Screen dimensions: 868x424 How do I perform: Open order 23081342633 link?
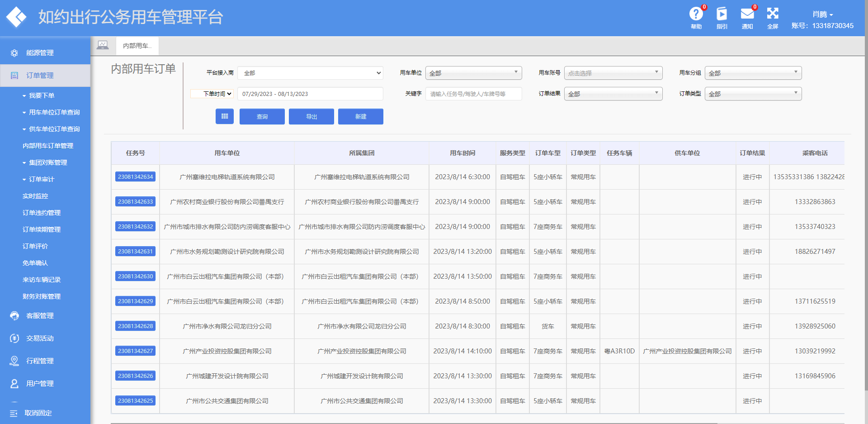click(x=136, y=201)
